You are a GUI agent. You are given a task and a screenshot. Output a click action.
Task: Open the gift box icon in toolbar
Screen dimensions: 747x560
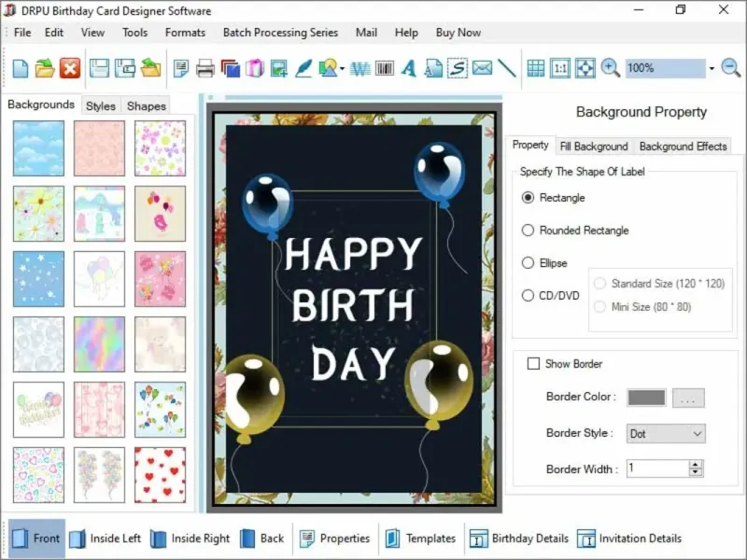coord(255,68)
